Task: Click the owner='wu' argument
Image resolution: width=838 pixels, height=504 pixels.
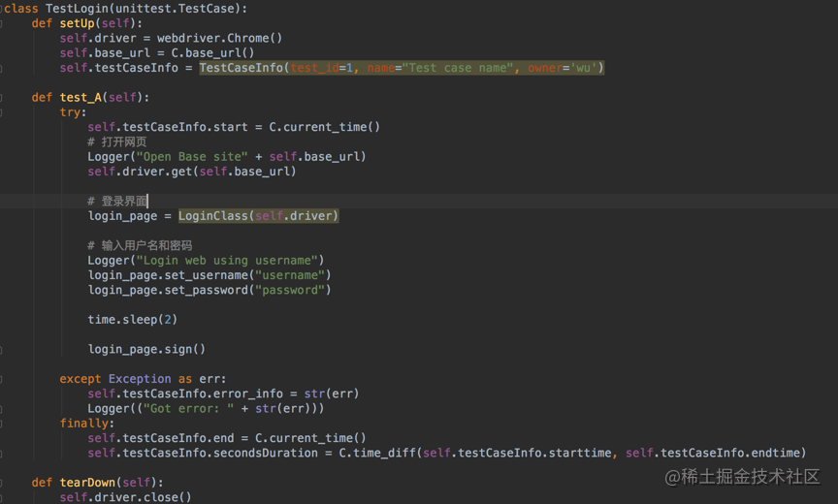Action: 563,68
